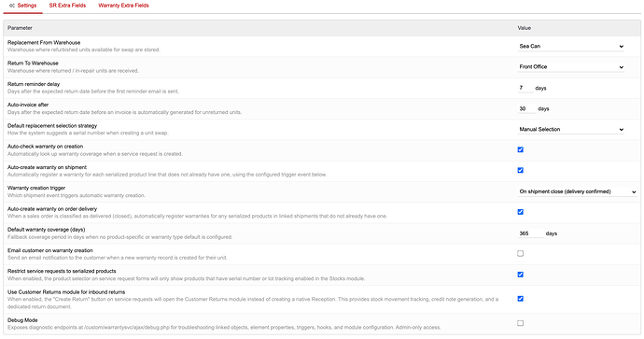Click Email customer on warranty creation label
This screenshot has height=339, width=644.
[x=50, y=250]
